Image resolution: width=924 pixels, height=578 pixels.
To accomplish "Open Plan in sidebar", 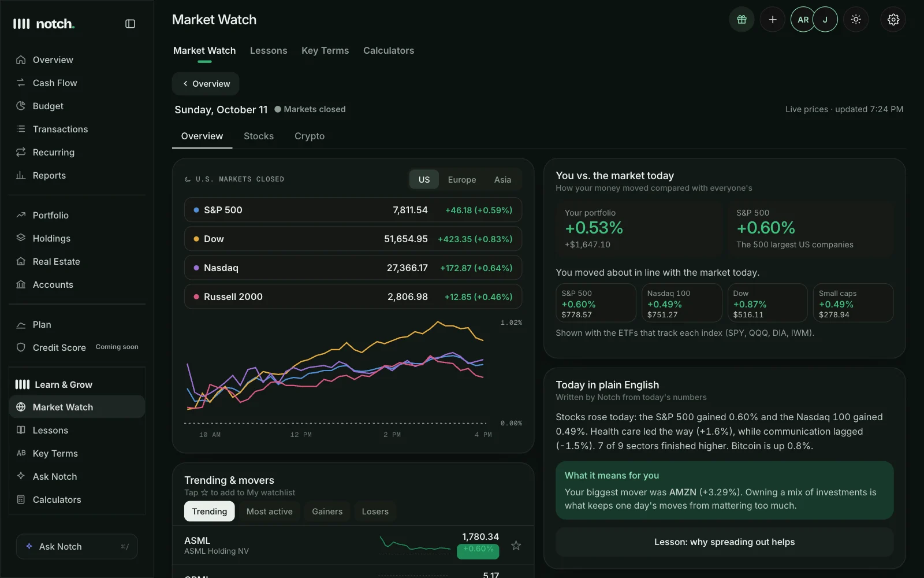I will (x=77, y=324).
